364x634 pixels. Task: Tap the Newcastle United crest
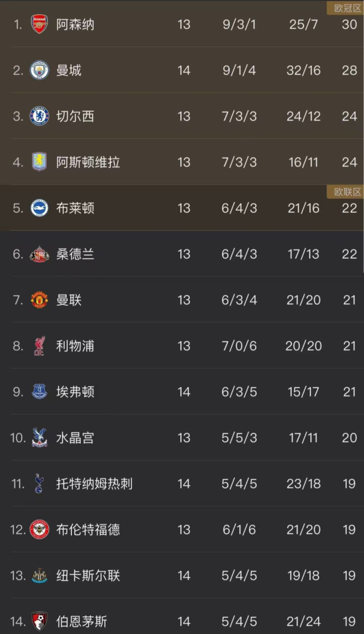39,575
